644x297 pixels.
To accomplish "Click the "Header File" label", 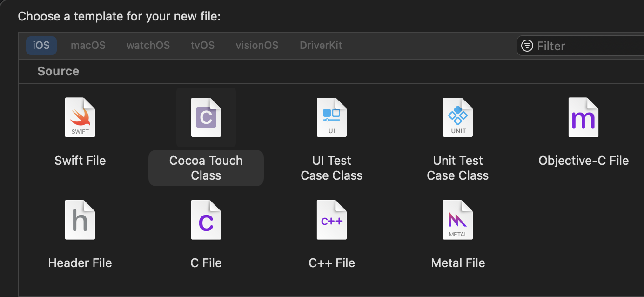I will [x=80, y=263].
